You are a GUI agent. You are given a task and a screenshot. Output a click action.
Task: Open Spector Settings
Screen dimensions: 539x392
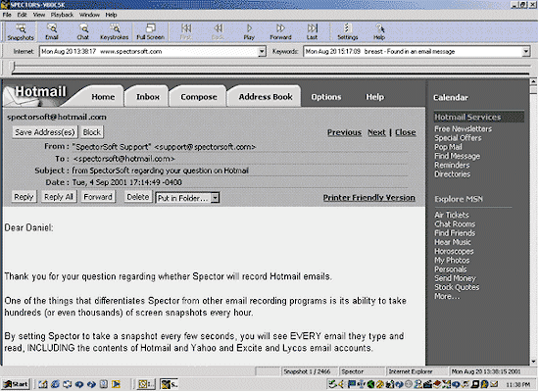348,32
